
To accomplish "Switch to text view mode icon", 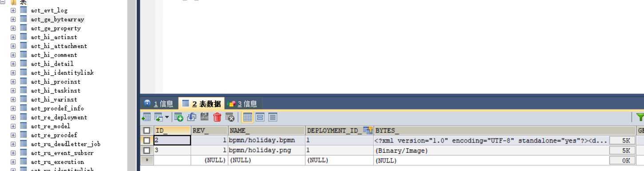I will [272, 117].
